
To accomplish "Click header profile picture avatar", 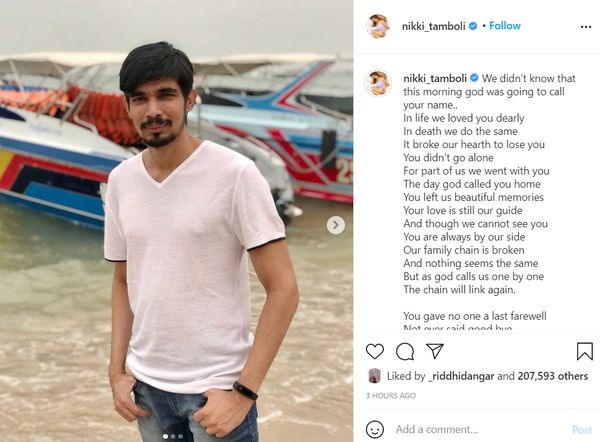I will [378, 26].
